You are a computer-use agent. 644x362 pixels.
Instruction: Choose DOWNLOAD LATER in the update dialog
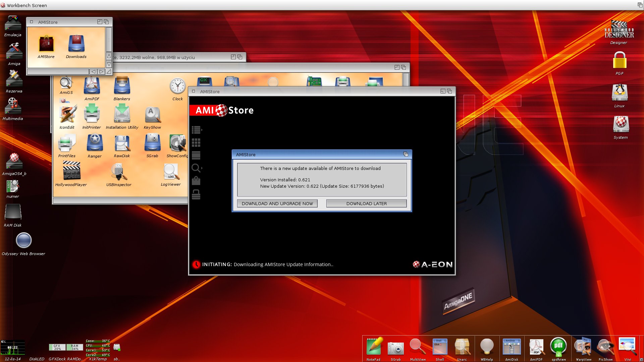pos(366,203)
